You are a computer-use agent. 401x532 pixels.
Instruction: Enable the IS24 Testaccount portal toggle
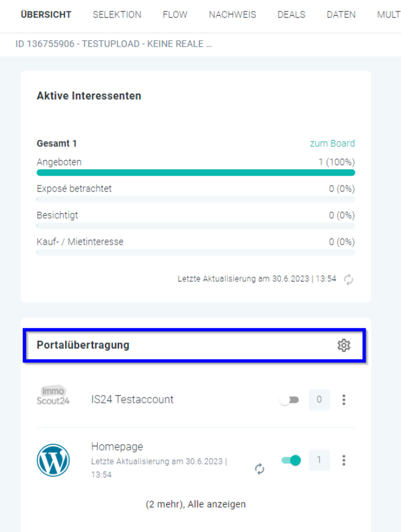coord(289,400)
